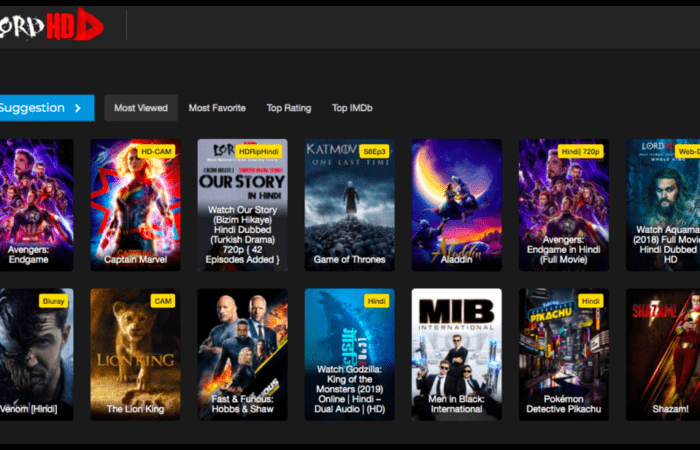Click the Aladdin title text

click(457, 259)
